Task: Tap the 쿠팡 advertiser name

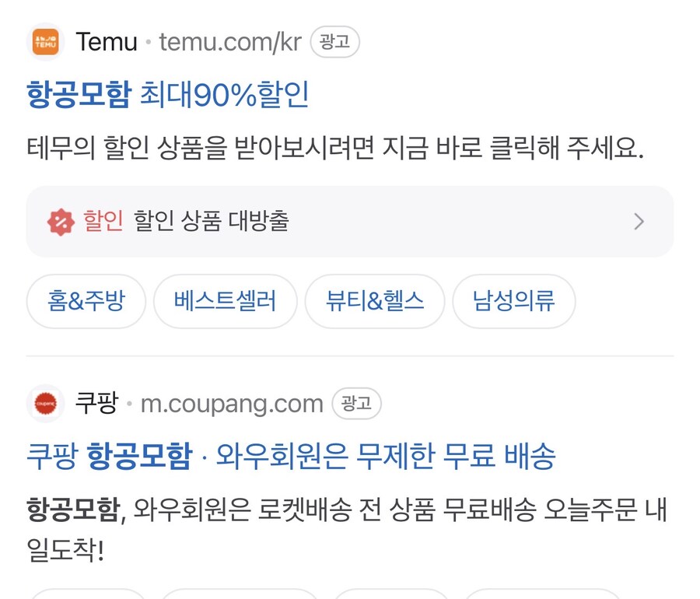Action: (96, 404)
